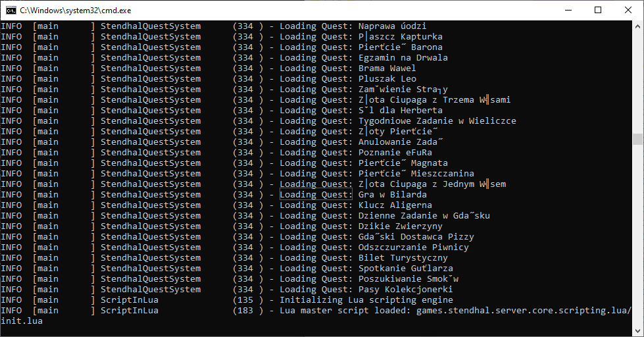Screen dimensions: 644x337
Task: Click "Egzamin na Drwala" log text
Action: click(403, 58)
